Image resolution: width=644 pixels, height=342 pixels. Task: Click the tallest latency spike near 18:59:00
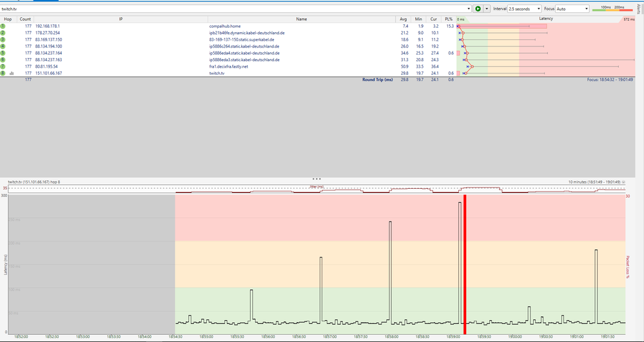[x=460, y=263]
